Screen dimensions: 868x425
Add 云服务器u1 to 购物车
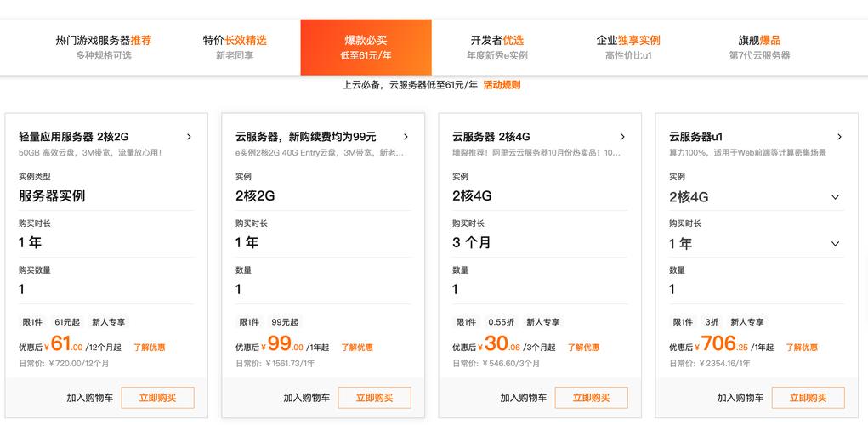pos(740,398)
